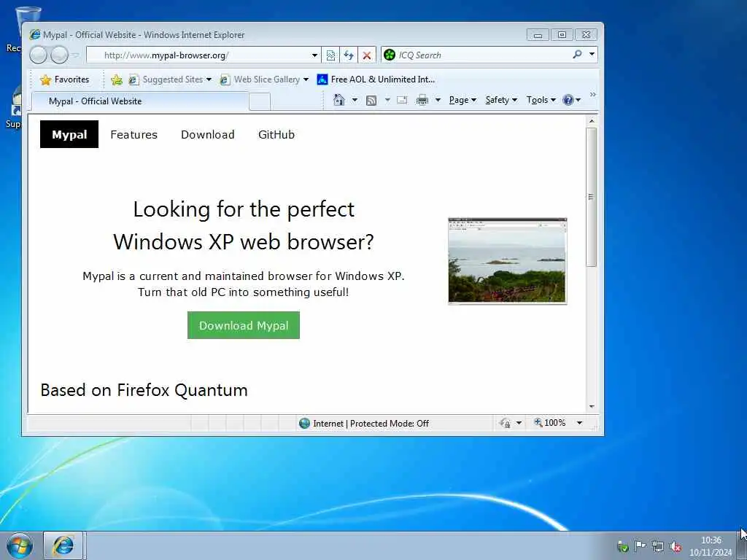Click the 'Based on Firefox Quantum' heading
Image resolution: width=747 pixels, height=560 pixels.
click(144, 390)
